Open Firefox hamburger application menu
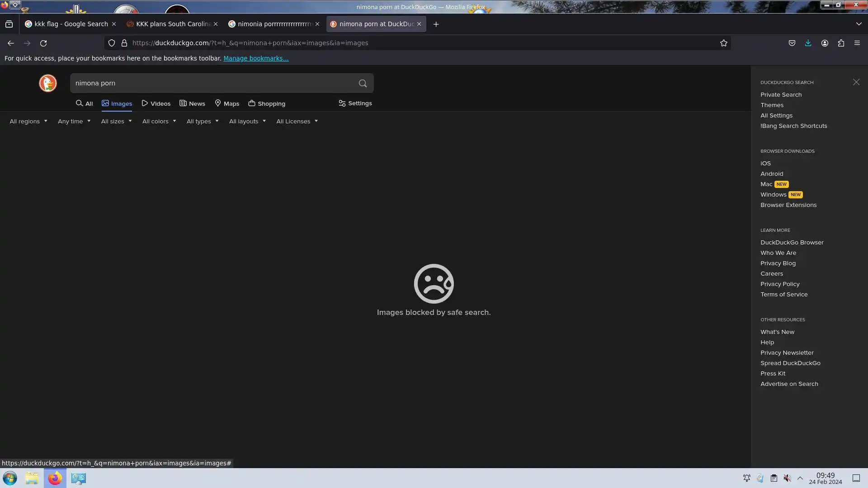Screen dimensions: 868x488 pos(857,43)
